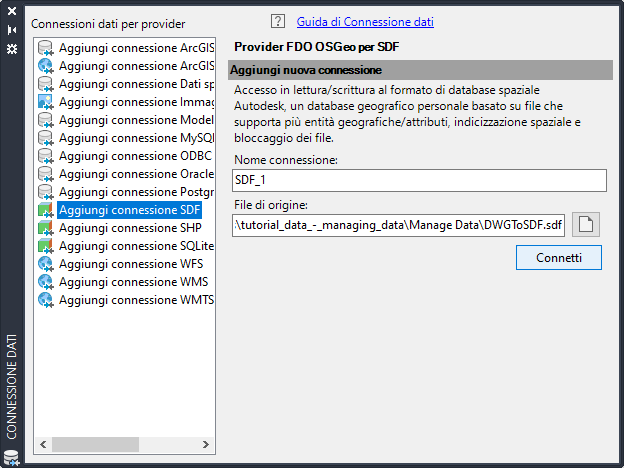Click the browse file icon button
624x468 pixels.
[587, 224]
